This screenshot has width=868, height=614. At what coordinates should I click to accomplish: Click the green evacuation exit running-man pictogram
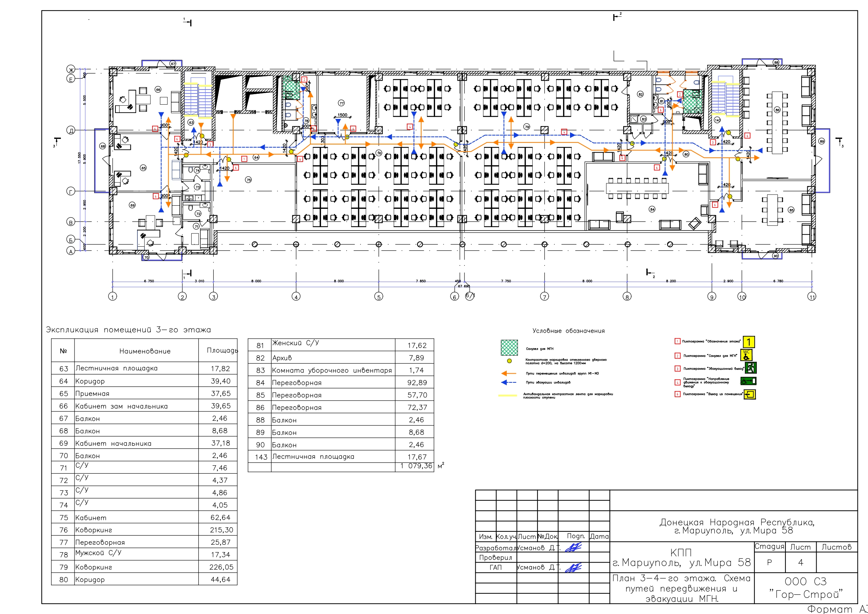pyautogui.click(x=750, y=368)
